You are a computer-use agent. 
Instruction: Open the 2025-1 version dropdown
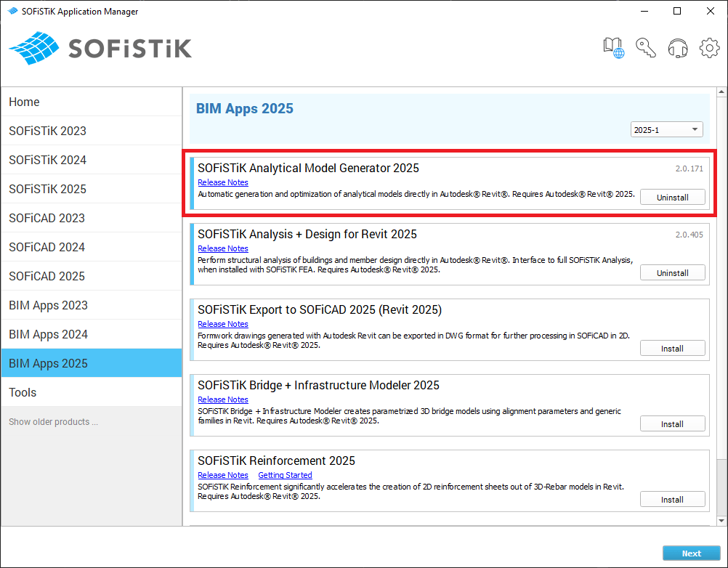tap(666, 129)
